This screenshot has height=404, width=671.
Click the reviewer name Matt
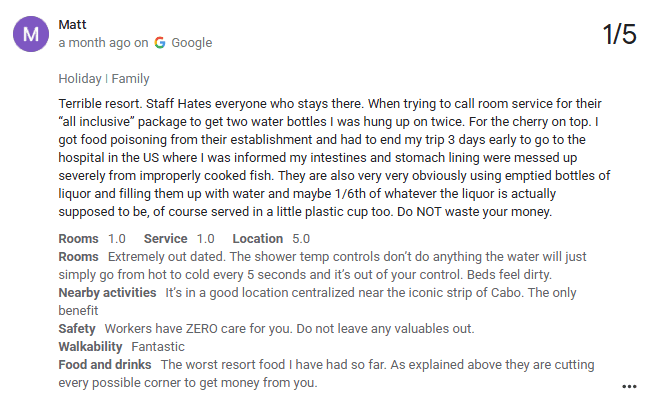(72, 23)
